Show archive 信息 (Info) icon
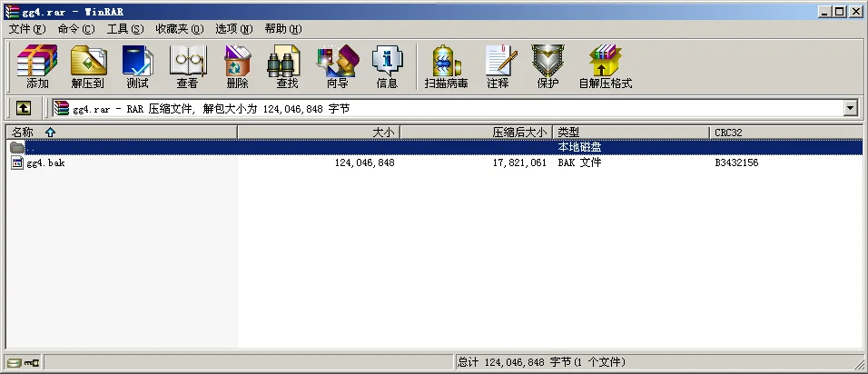This screenshot has height=374, width=868. [387, 67]
